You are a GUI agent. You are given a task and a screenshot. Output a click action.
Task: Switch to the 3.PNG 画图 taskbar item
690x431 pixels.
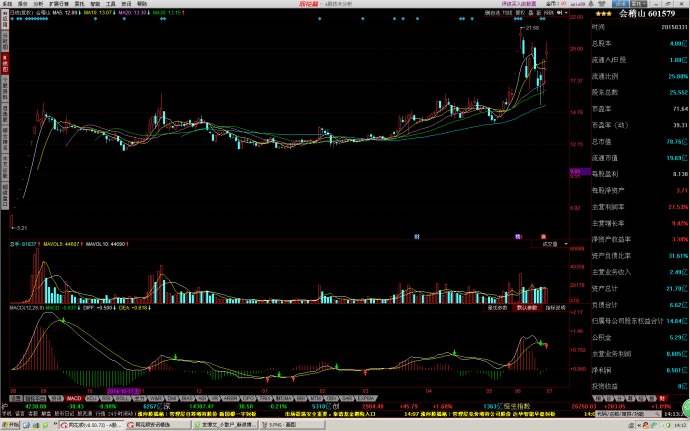[292, 425]
